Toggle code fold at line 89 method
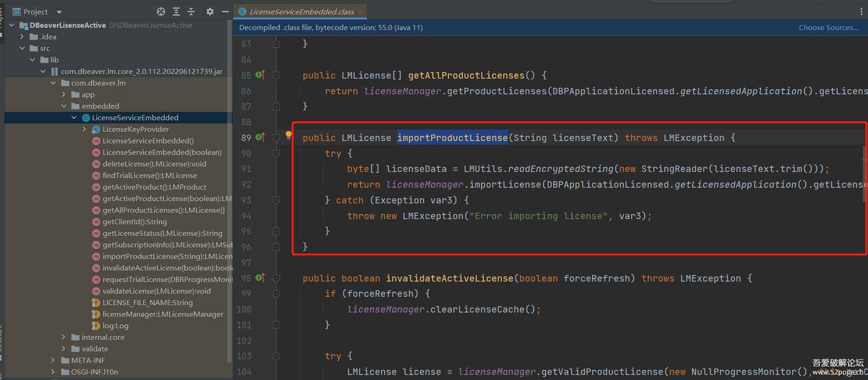This screenshot has width=868, height=380. point(277,138)
